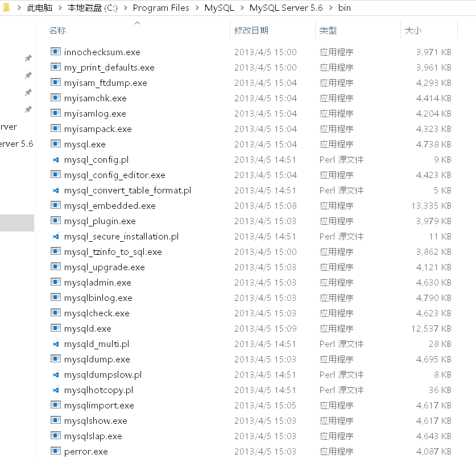
Task: Select the file name perror.exe
Action: click(x=86, y=452)
